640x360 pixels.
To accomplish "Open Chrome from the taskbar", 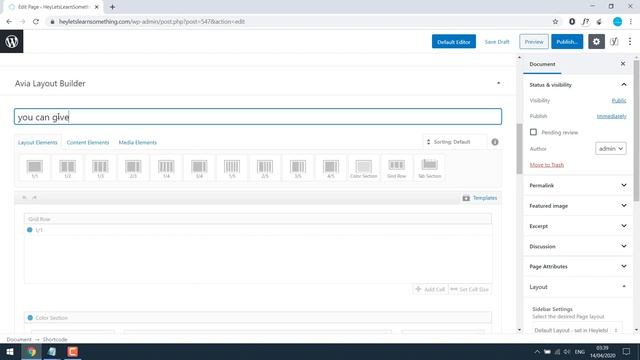I will (x=31, y=351).
